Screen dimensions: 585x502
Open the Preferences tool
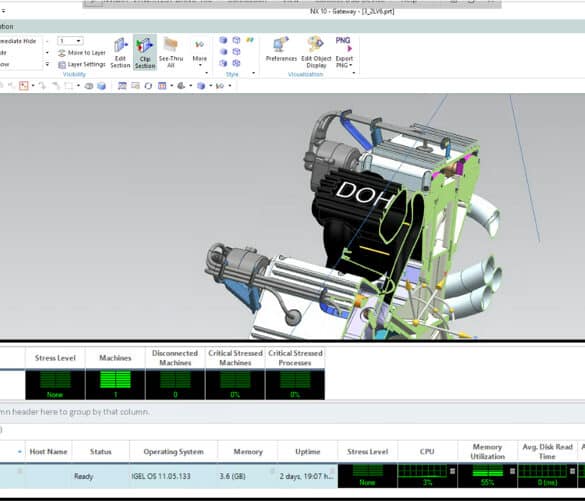coord(281,50)
